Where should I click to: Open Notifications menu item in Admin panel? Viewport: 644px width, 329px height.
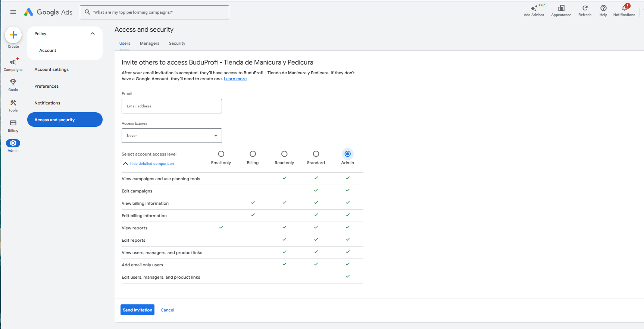47,103
